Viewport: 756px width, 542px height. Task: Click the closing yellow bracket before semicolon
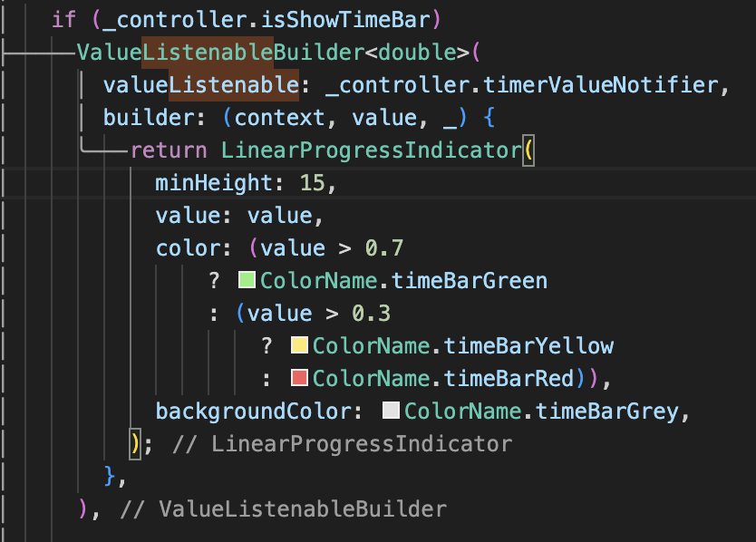(135, 443)
